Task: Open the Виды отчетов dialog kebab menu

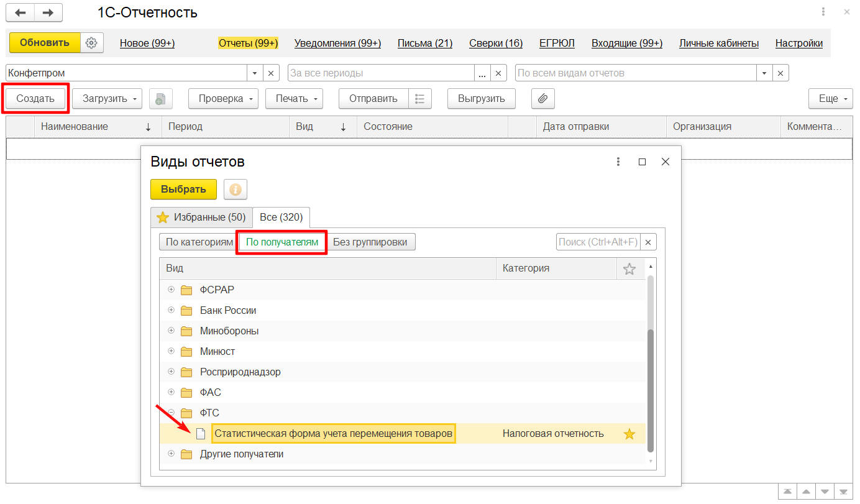Action: (618, 162)
